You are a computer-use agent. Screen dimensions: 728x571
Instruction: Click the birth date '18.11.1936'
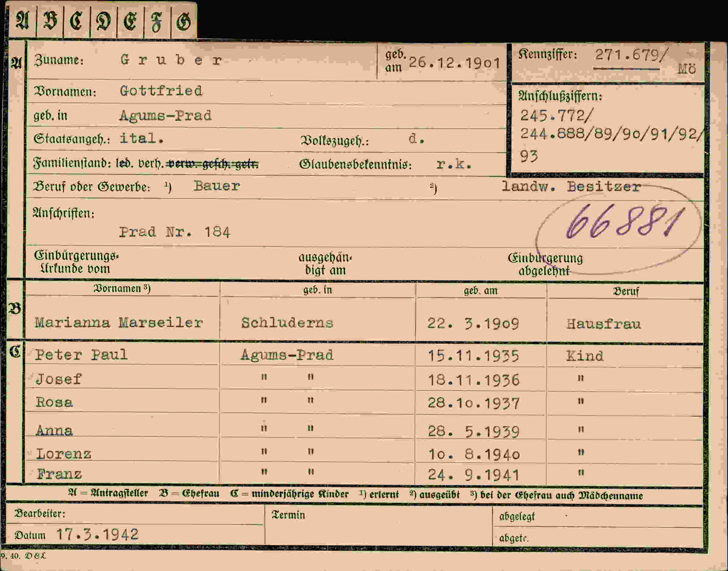click(x=474, y=380)
